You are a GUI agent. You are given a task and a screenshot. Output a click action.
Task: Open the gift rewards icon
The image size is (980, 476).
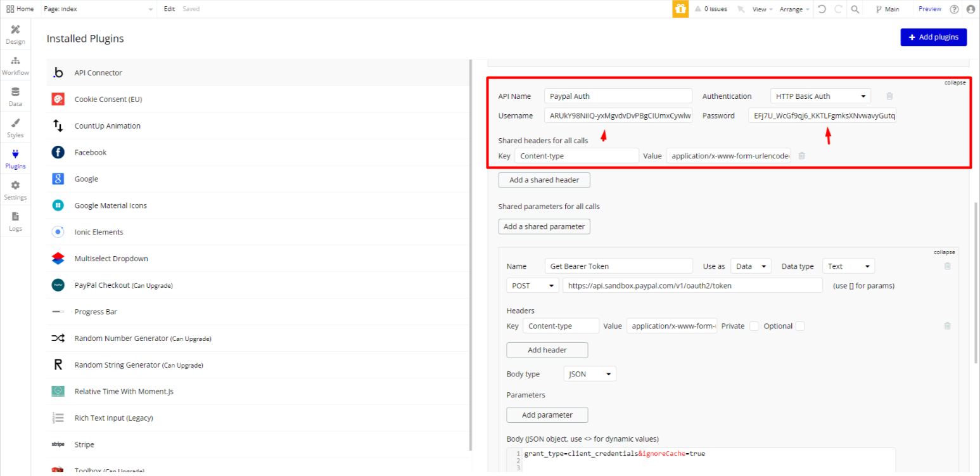pos(680,9)
